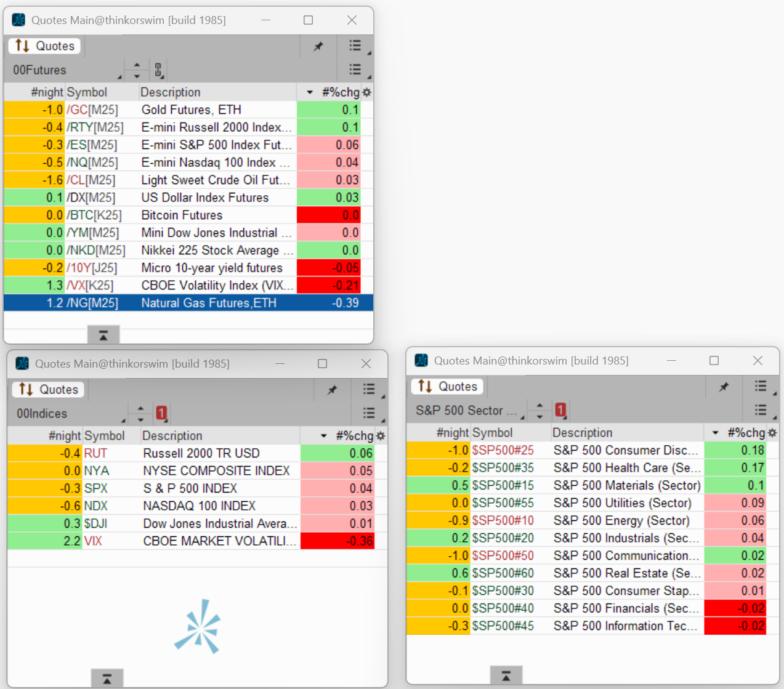Select $SP500#45 Information Technology row

(x=592, y=626)
